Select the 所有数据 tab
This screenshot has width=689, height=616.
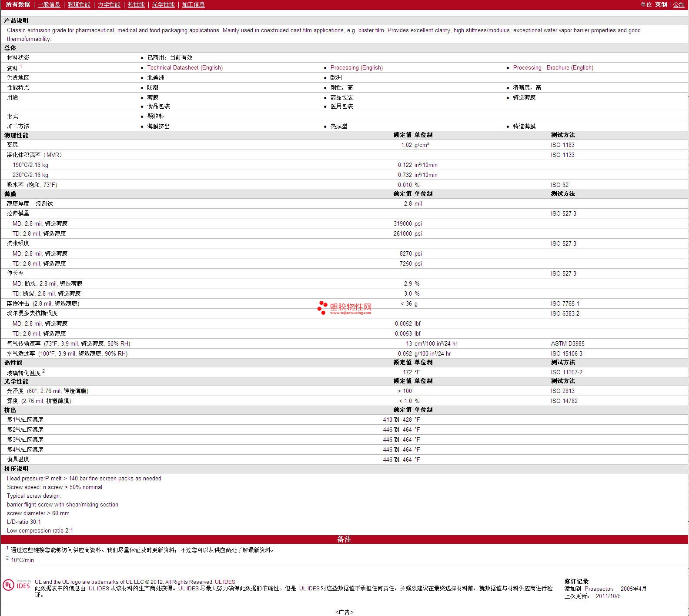[18, 5]
